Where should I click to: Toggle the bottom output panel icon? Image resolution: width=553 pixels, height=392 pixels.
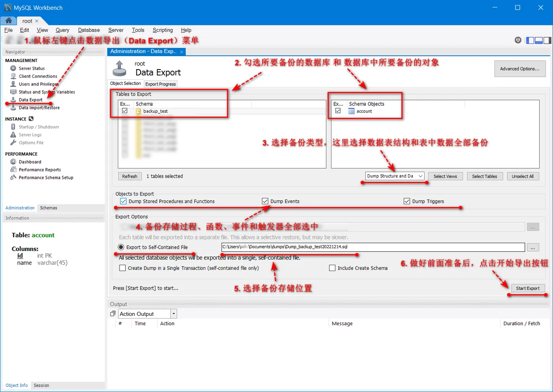click(x=539, y=40)
